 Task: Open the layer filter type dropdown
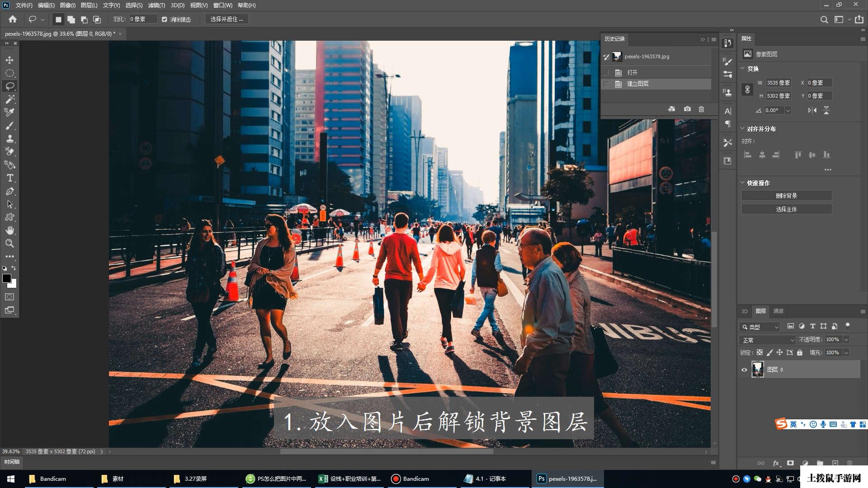pyautogui.click(x=760, y=327)
